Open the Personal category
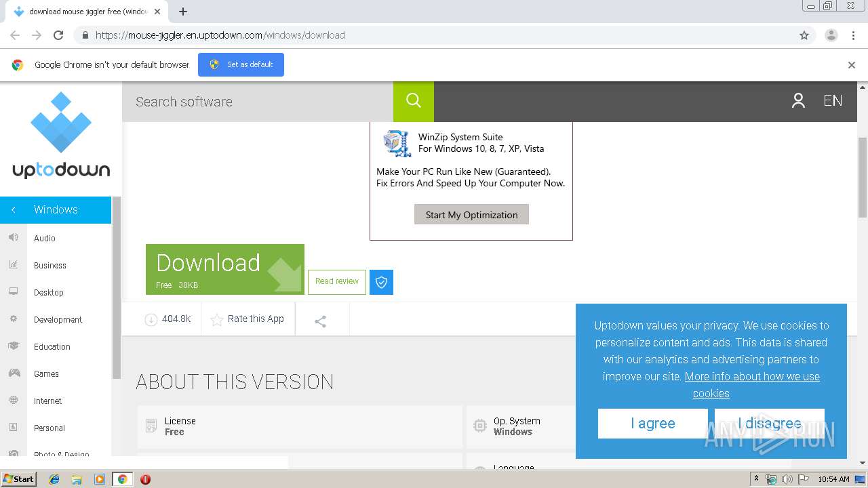868x488 pixels. click(x=50, y=428)
